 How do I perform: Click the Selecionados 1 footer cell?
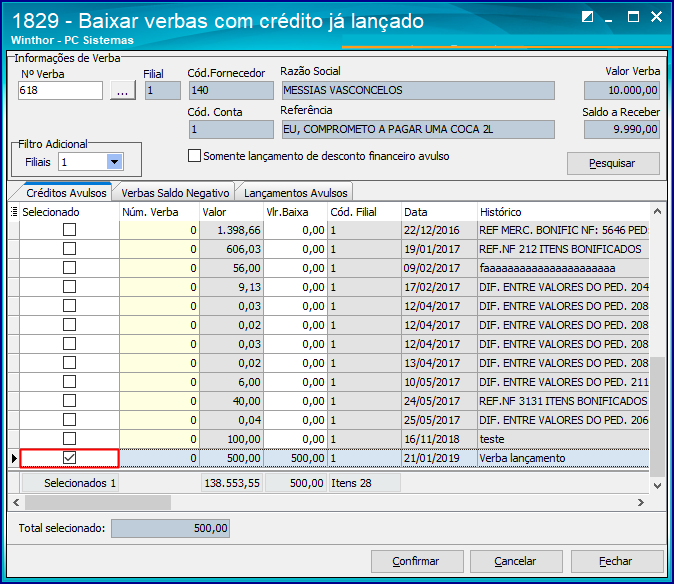(70, 483)
